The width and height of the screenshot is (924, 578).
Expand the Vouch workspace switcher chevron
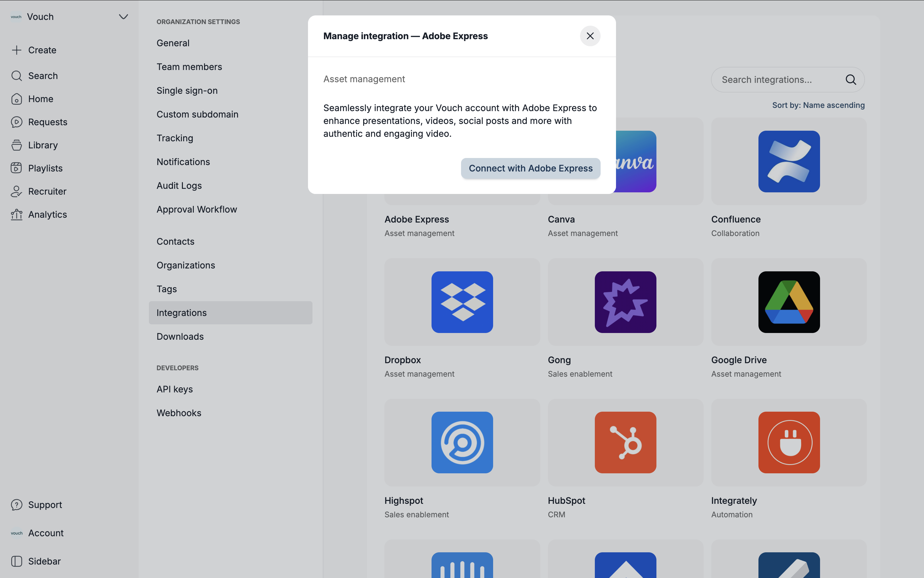(x=123, y=17)
